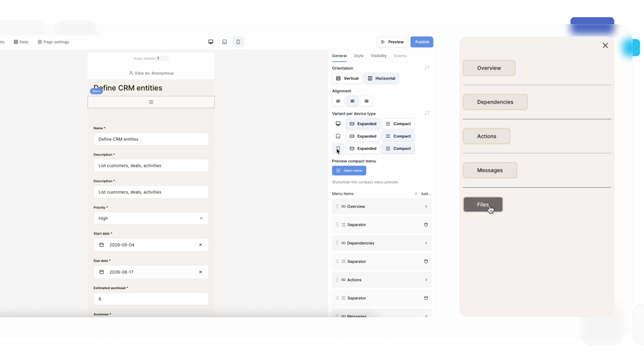644x362 pixels.
Task: Click Overview in compact menu preview
Action: (x=489, y=68)
